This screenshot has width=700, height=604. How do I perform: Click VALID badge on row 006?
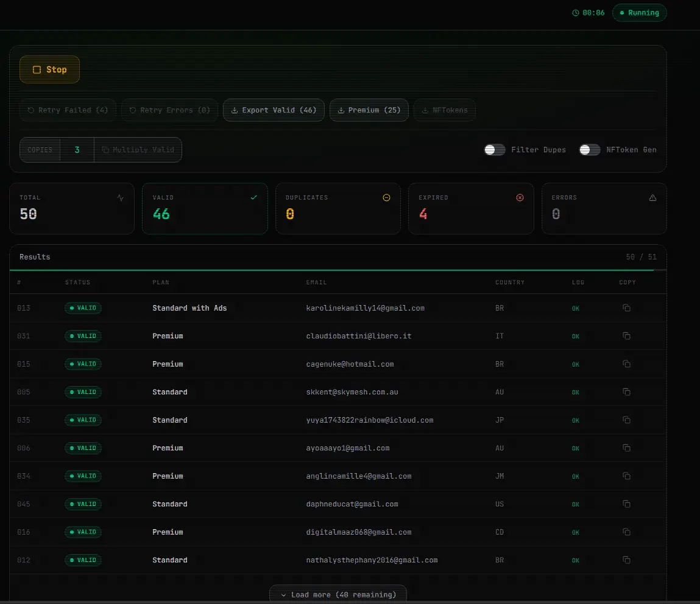[x=83, y=448]
